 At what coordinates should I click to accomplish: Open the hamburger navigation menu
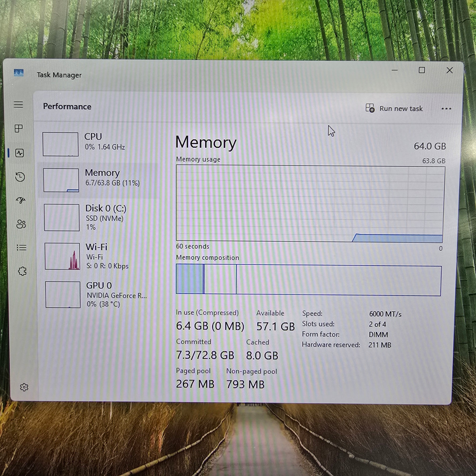18,104
